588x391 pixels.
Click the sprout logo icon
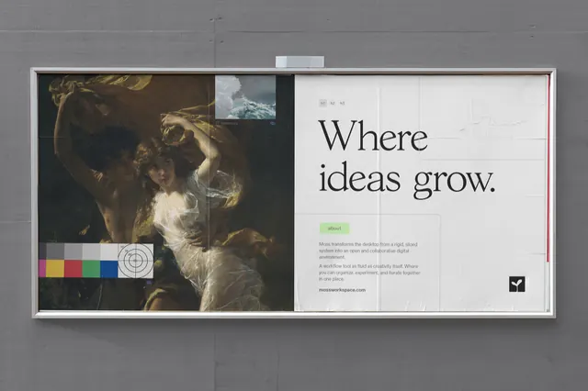pos(516,285)
